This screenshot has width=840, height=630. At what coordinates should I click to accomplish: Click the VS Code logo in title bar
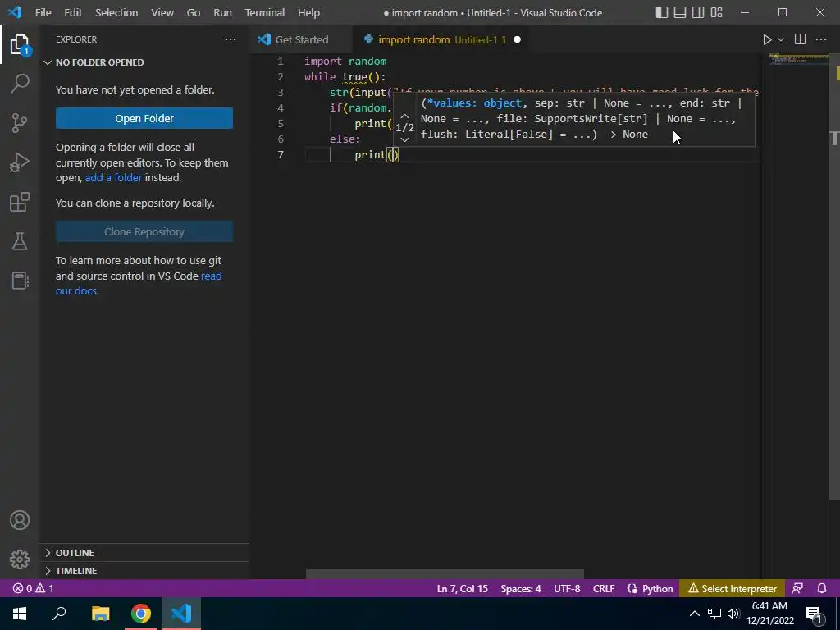(x=15, y=12)
